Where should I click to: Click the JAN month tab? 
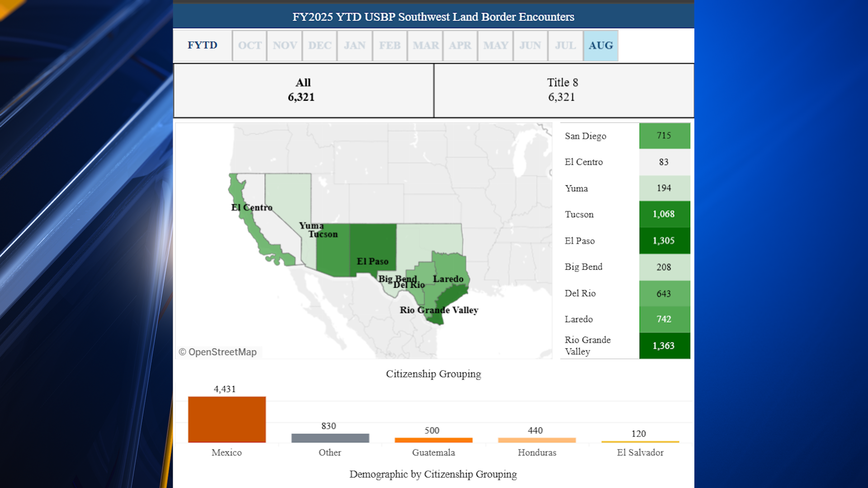pyautogui.click(x=354, y=46)
